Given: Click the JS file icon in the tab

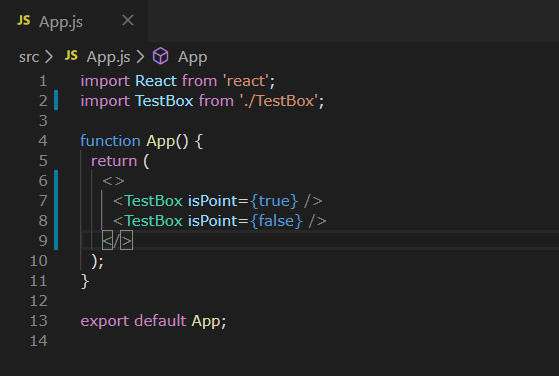Looking at the screenshot, I should click(x=24, y=20).
